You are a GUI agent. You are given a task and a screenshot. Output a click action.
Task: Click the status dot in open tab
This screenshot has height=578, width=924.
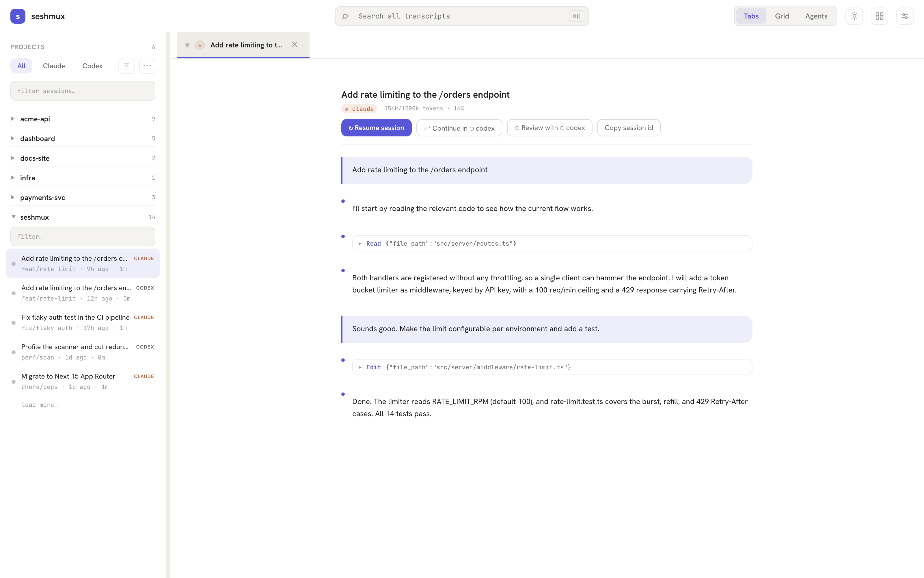click(x=187, y=45)
